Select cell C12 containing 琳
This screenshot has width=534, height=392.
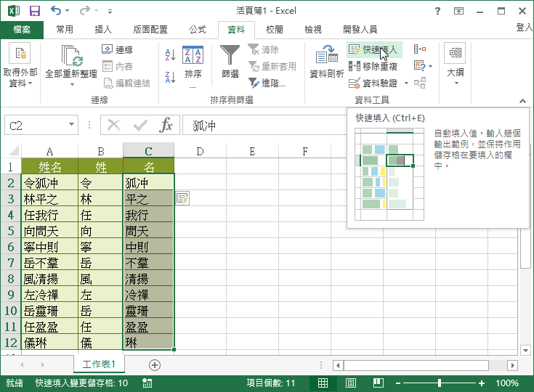tap(148, 343)
